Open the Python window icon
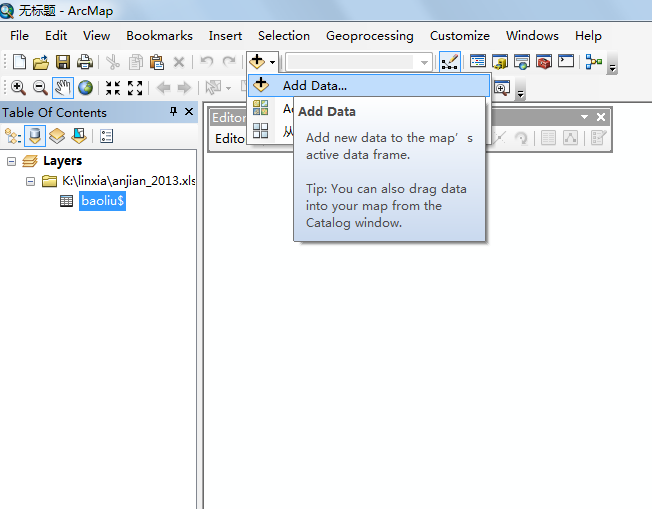 tap(566, 62)
